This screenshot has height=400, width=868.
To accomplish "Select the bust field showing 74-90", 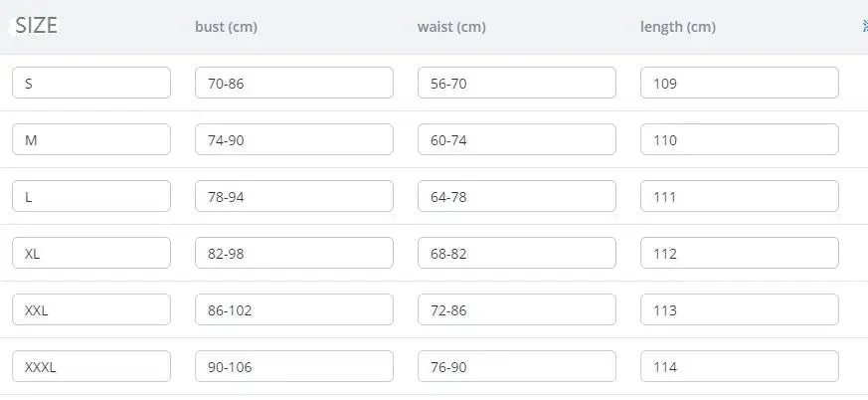I will point(293,140).
